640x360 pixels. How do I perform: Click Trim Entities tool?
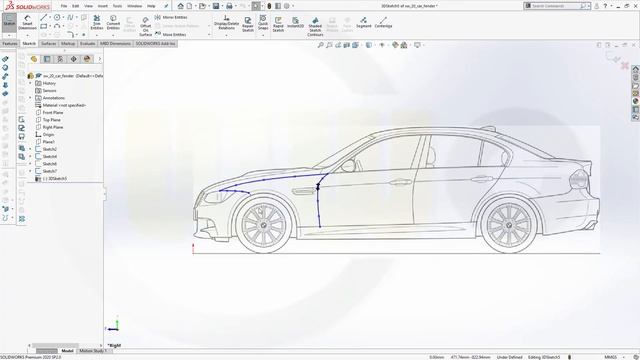tap(97, 23)
